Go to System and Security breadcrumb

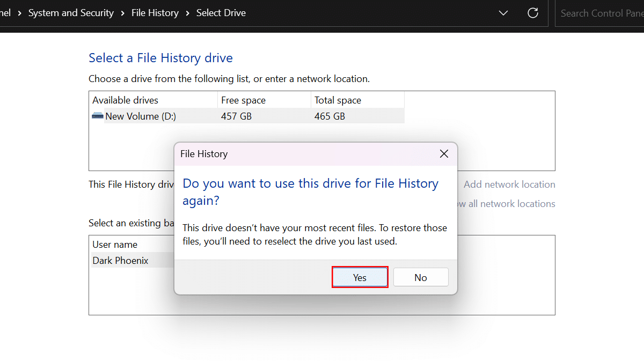(71, 13)
